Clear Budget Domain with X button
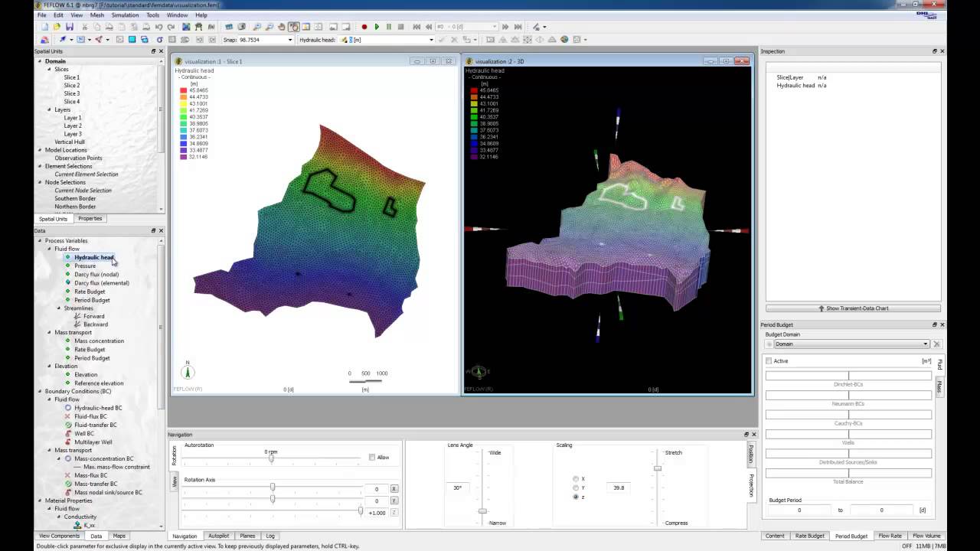The height and width of the screenshot is (551, 980). click(936, 344)
